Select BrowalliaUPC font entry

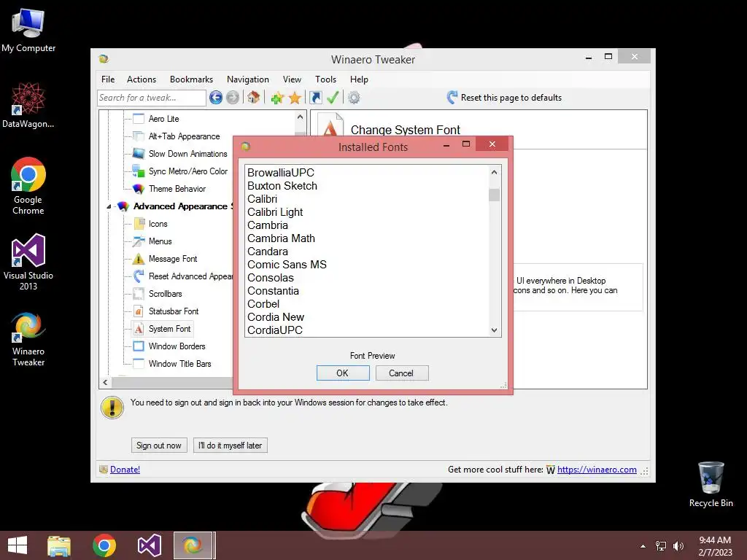281,173
